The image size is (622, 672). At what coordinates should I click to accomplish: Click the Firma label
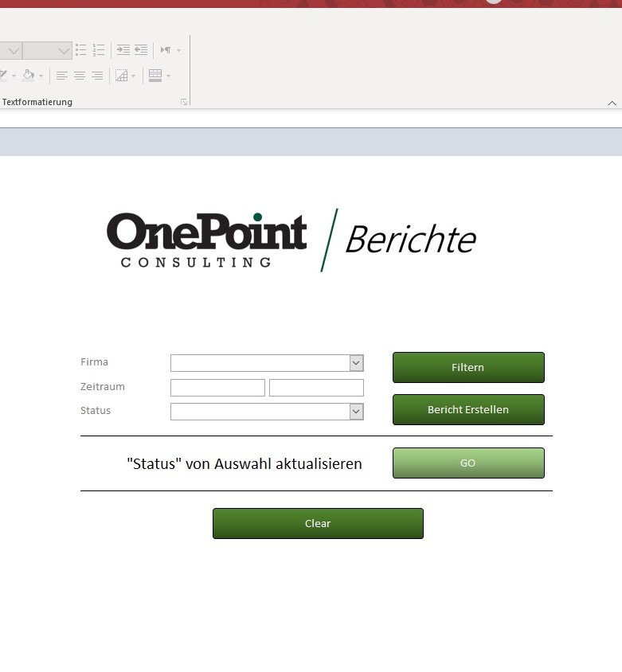click(94, 362)
